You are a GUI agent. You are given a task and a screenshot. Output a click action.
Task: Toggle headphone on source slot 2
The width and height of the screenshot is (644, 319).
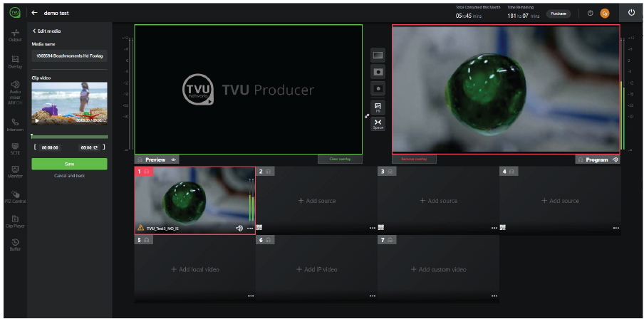coord(268,171)
